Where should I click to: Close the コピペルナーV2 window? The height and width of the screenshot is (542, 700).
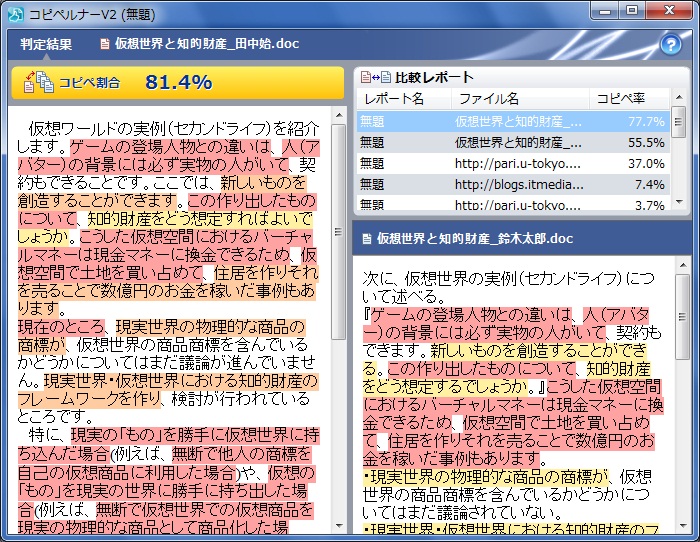669,11
